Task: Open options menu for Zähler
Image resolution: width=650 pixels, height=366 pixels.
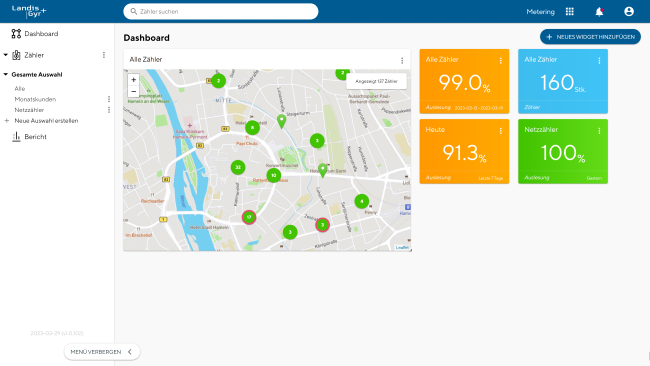Action: (x=104, y=55)
